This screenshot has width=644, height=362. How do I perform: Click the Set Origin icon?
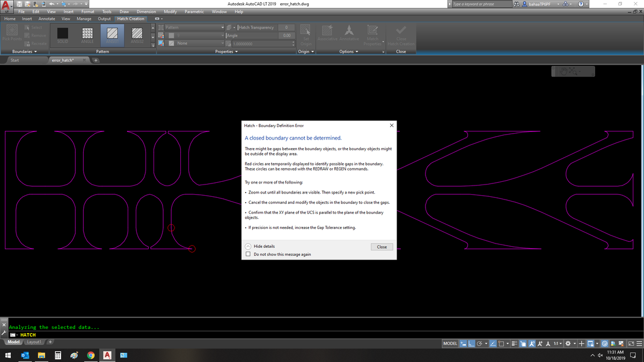point(305,31)
